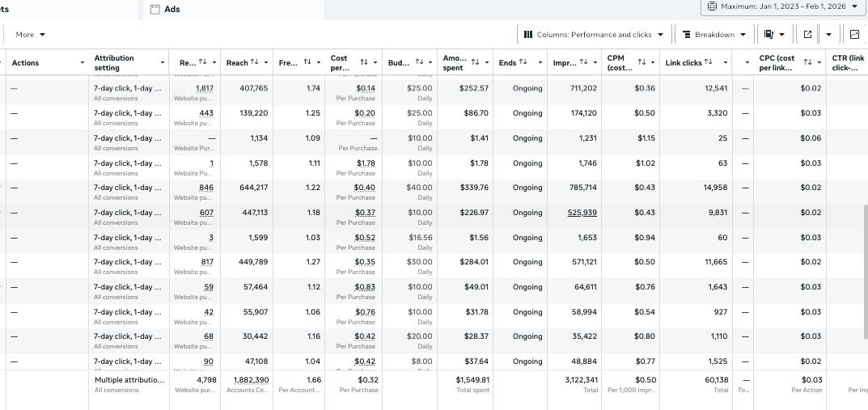This screenshot has height=410, width=868.
Task: Open Attribution setting column header menu
Action: pos(162,63)
